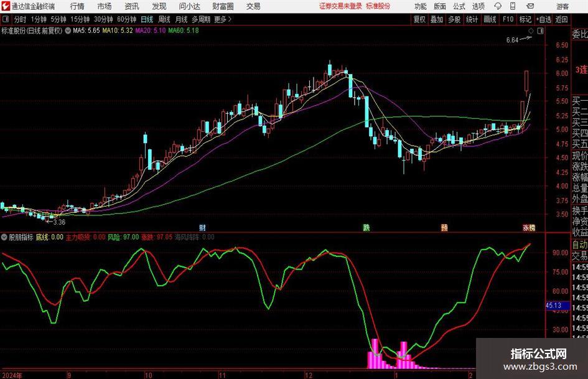Screen dimensions: 588x379
Task: Click the diamond icon at chart top-right
Action: tap(531, 31)
